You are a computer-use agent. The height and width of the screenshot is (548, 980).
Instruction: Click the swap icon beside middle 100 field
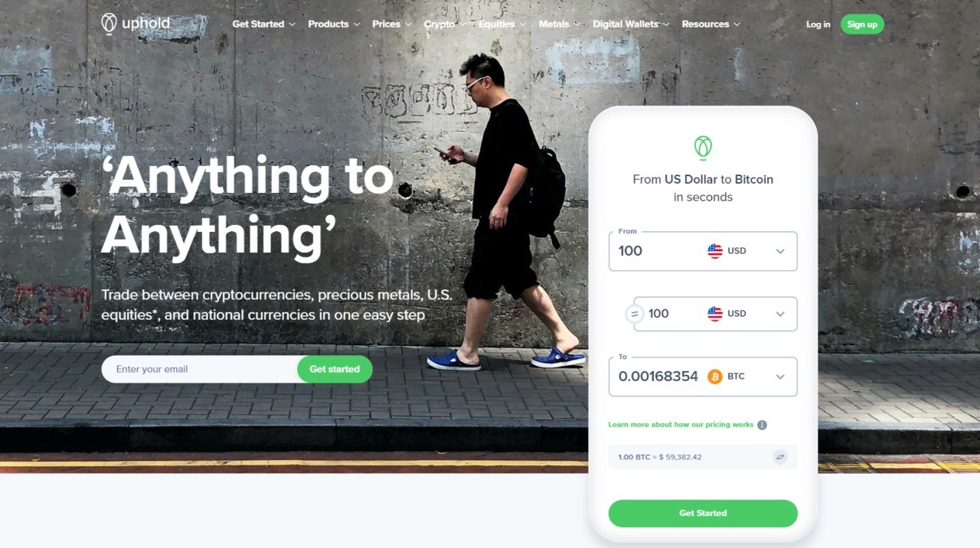[635, 314]
